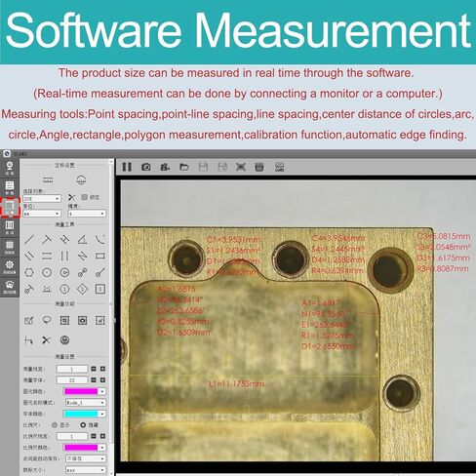Screen dimensions: 476x476
Task: Select the arc measurement tool
Action: coord(100,240)
